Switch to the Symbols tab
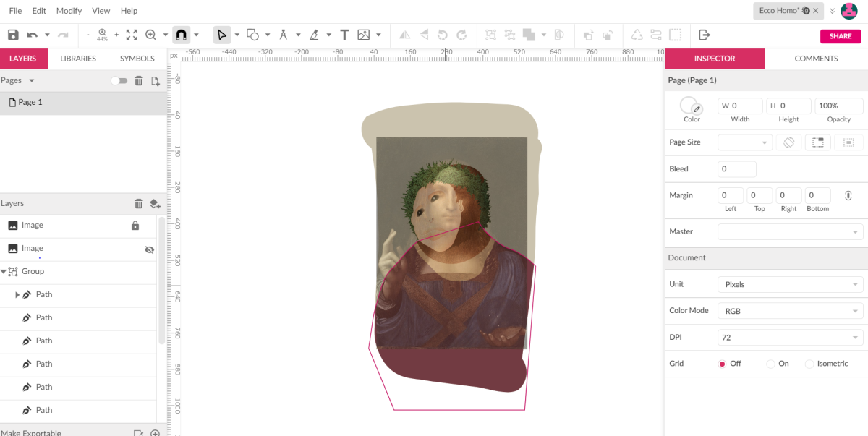The height and width of the screenshot is (436, 868). (x=137, y=59)
